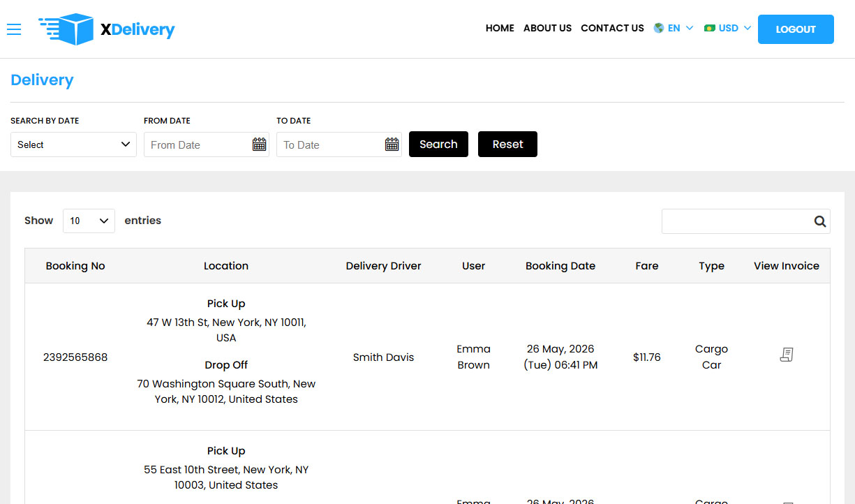This screenshot has height=504, width=855.
Task: Click the 70 Washington Square South address
Action: (226, 392)
